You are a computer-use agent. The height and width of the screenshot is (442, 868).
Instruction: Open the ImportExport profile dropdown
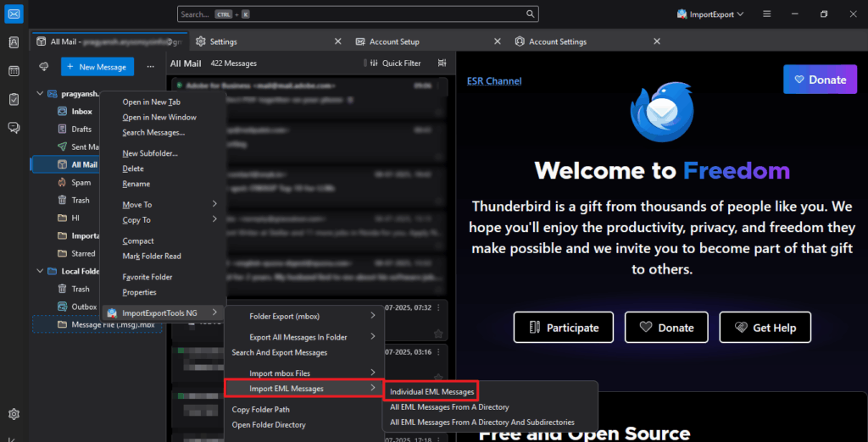(710, 14)
